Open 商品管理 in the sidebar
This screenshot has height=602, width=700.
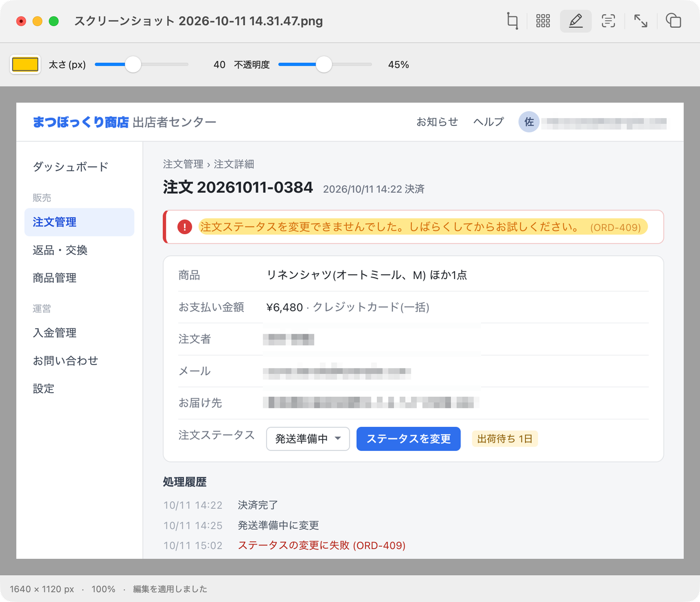55,278
